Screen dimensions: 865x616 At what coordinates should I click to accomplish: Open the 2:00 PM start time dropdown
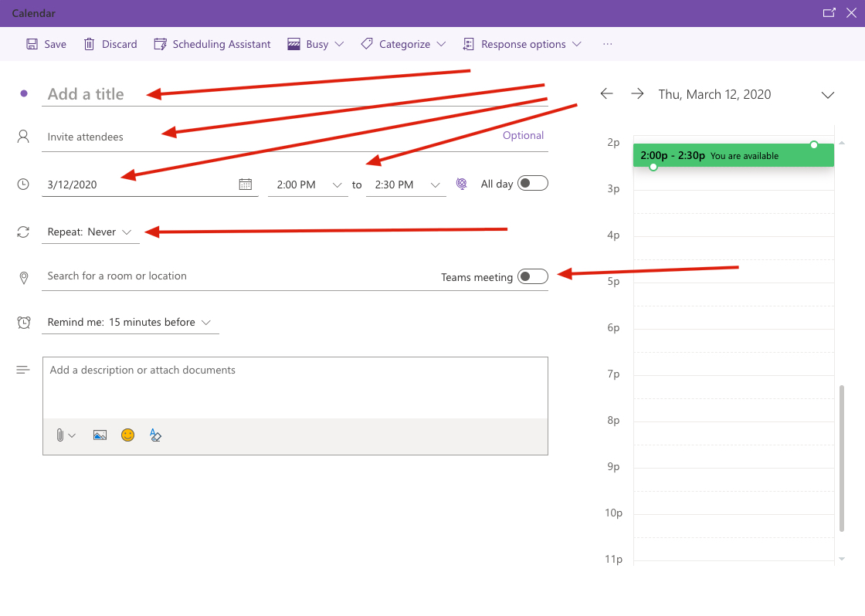[308, 184]
